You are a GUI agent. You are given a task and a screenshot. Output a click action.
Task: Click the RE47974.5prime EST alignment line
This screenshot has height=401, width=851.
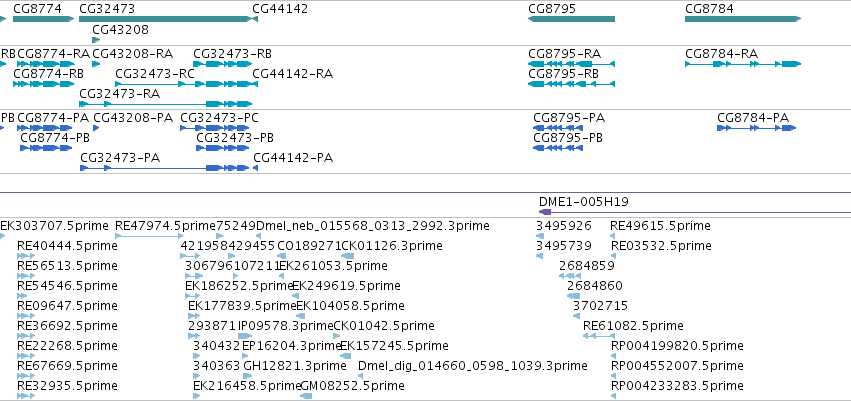pos(149,236)
